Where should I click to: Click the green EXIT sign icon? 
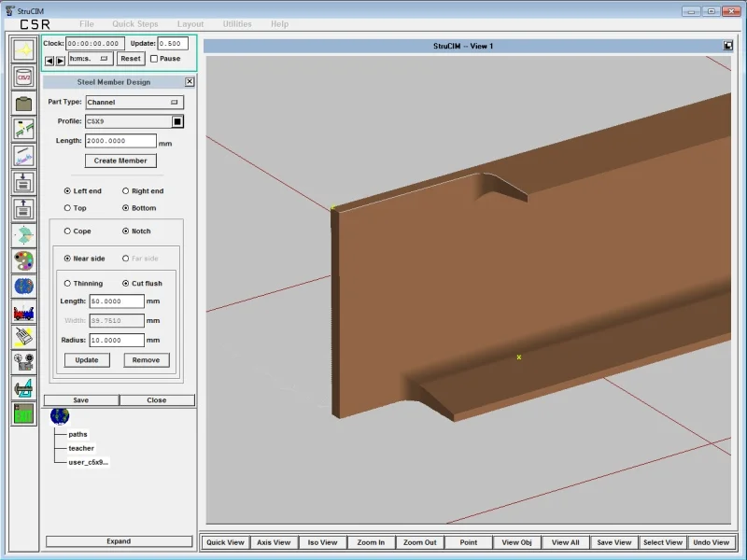point(23,413)
